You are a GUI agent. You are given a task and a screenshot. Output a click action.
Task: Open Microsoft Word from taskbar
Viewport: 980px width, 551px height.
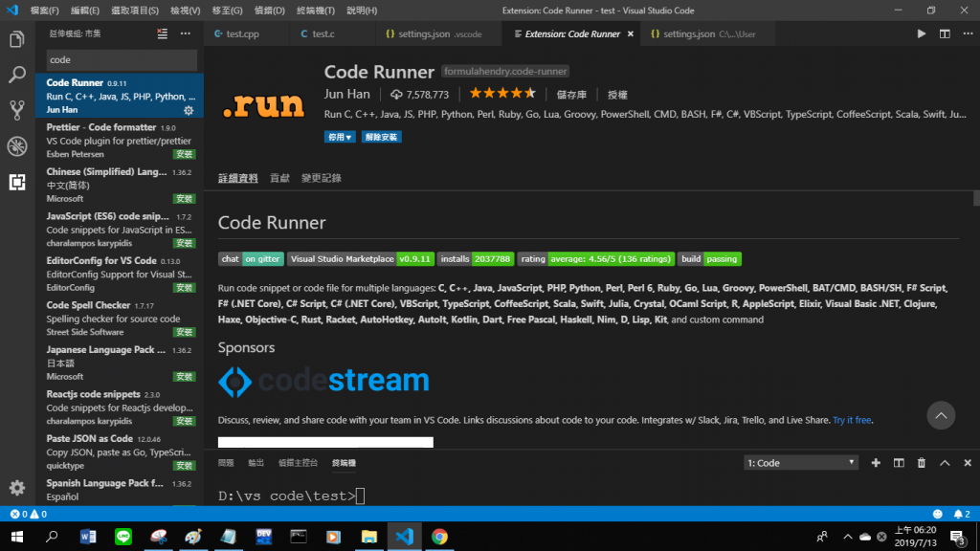87,537
